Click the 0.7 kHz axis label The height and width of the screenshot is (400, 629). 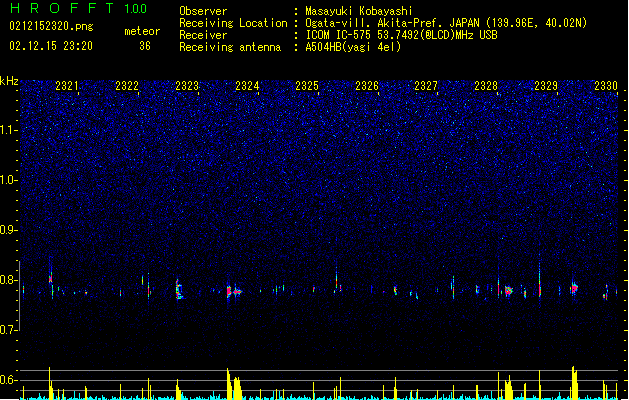[9, 330]
